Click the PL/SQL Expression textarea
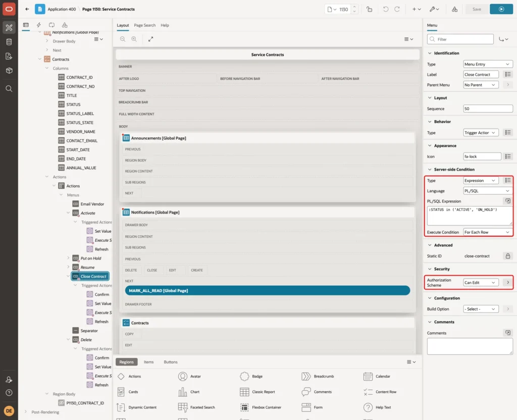The width and height of the screenshot is (517, 420). (470, 216)
